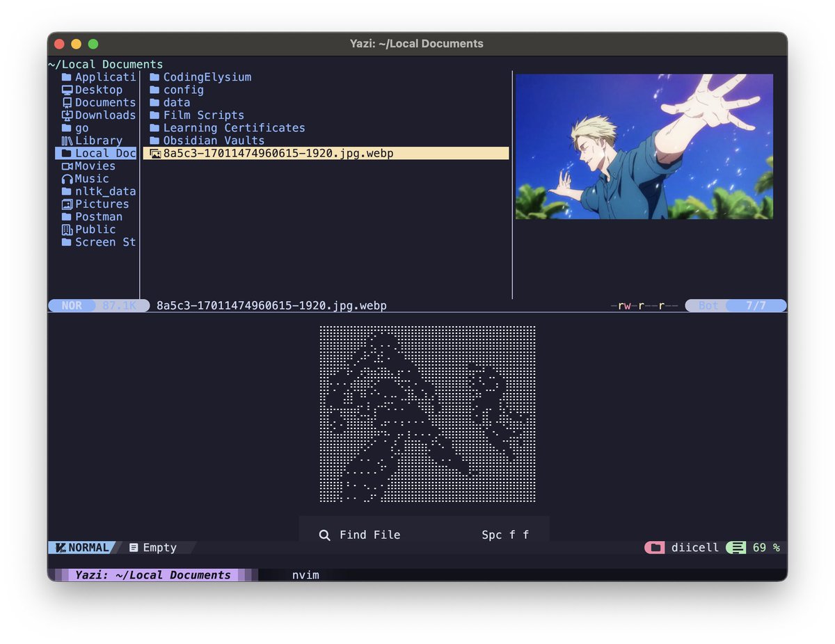
Task: Click the camera icon beside Movies
Action: click(67, 166)
